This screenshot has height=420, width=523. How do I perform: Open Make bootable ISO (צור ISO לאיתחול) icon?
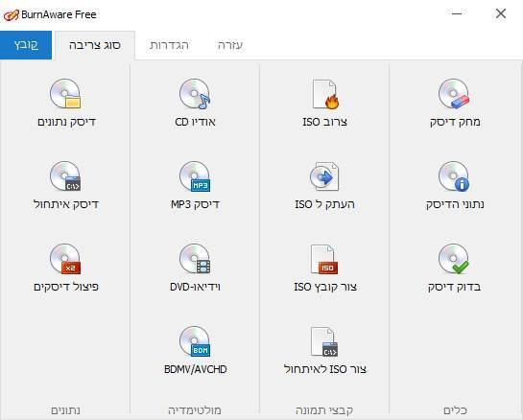click(324, 341)
